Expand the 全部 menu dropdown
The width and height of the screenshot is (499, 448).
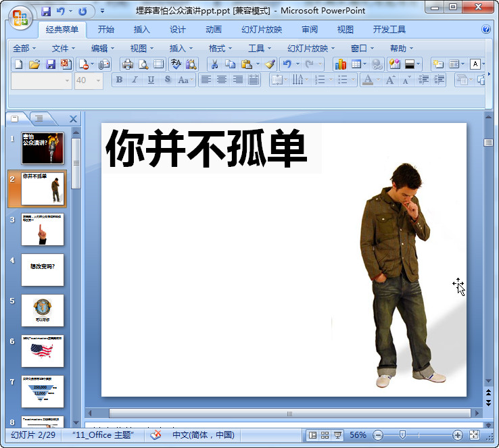pos(24,49)
